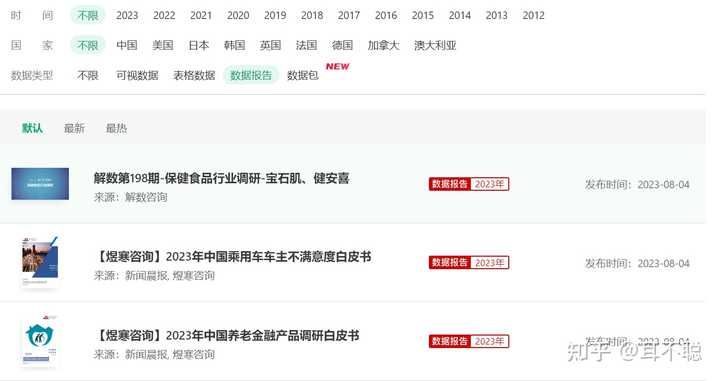Open 2023年中国养老金融产品调研白皮书 title
The width and height of the screenshot is (720, 381).
pos(227,335)
